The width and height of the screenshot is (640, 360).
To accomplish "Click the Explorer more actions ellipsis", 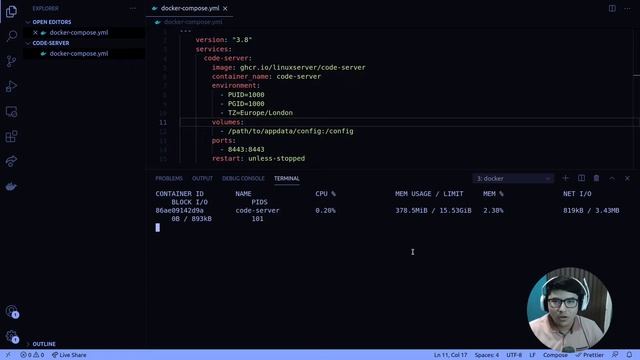I will pos(133,8).
